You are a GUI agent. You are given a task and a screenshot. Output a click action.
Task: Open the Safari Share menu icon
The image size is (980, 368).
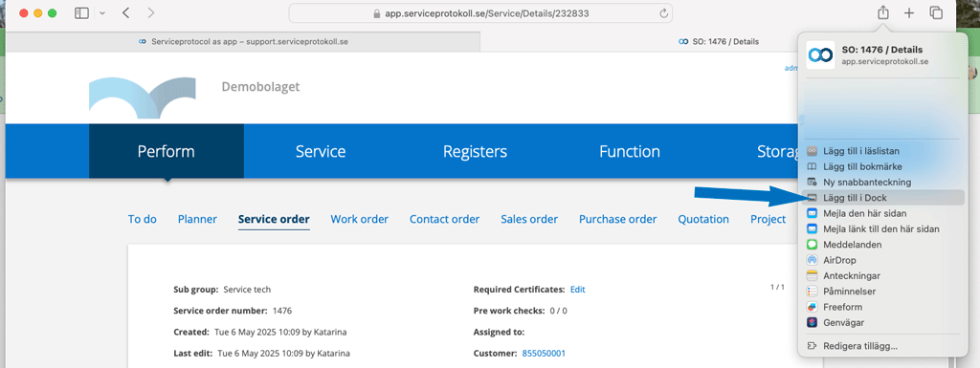click(882, 12)
